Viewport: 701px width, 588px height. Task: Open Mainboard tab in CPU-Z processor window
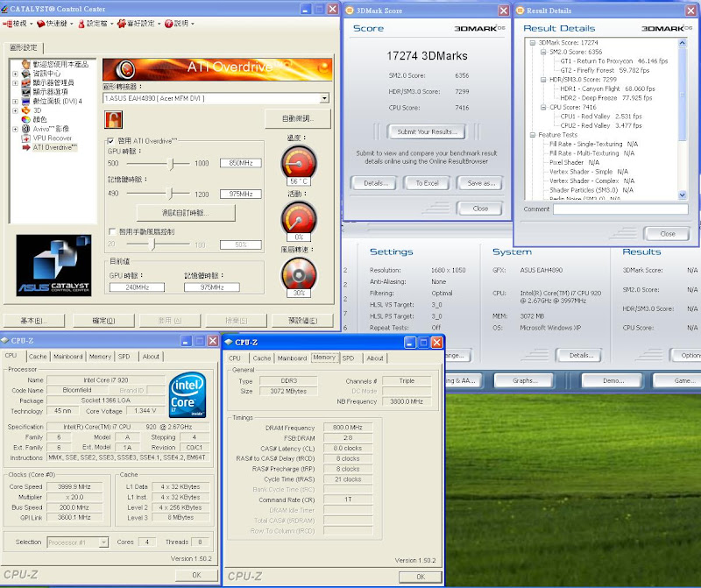(x=68, y=357)
